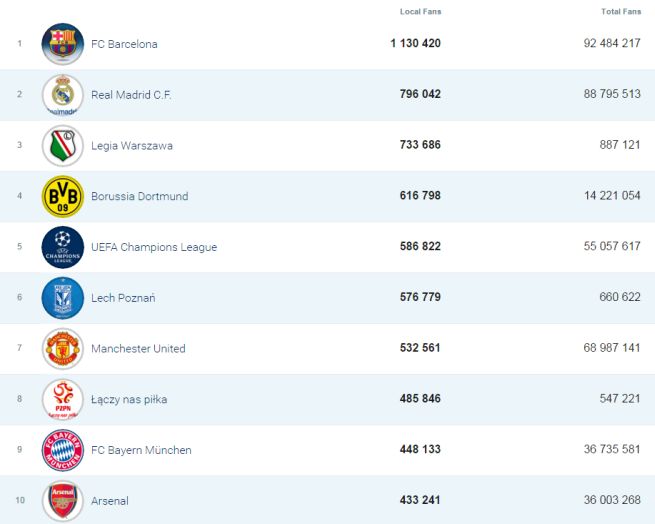Sort by the Local Fans column header
The image size is (655, 524).
click(420, 12)
